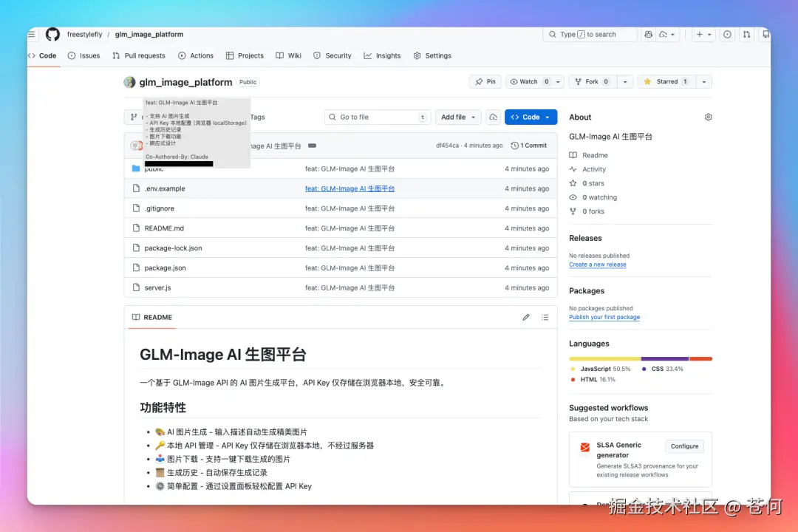
Task: Click the file icon beside server.js
Action: [136, 287]
